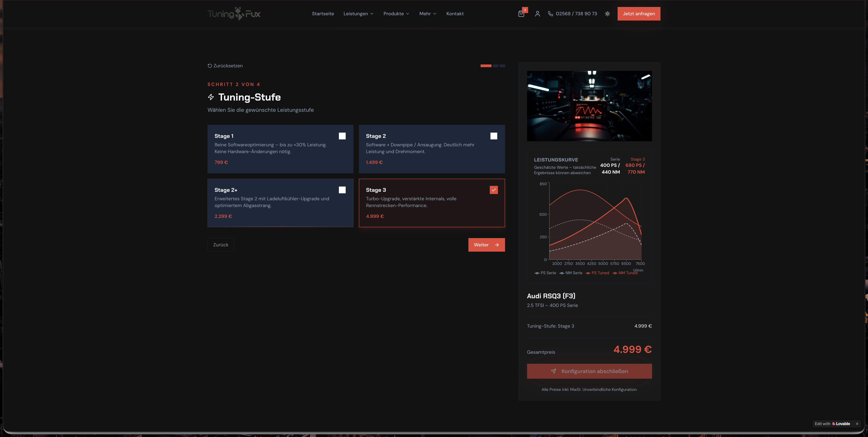Viewport: 868px width, 437px height.
Task: Select the Stage 1 card title
Action: (224, 136)
